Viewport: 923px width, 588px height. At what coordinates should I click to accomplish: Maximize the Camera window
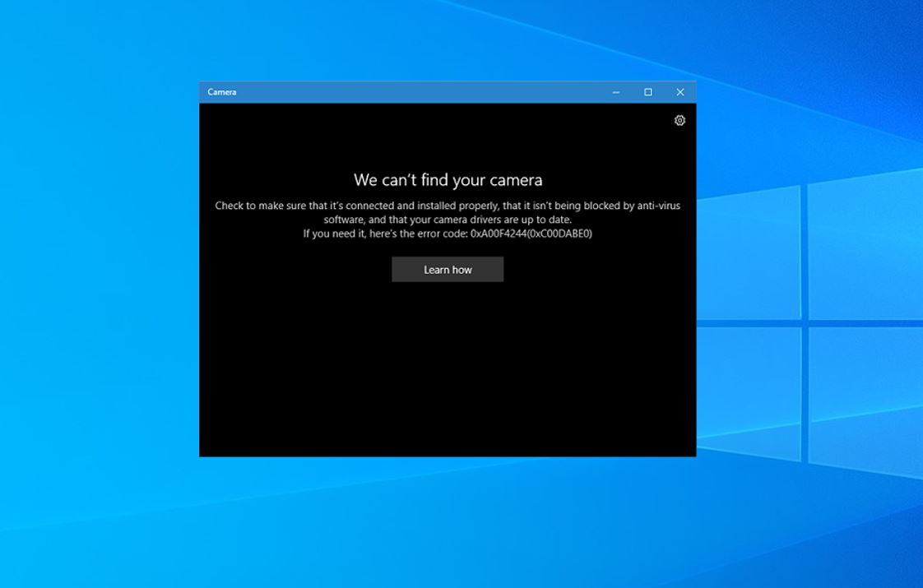click(x=647, y=92)
